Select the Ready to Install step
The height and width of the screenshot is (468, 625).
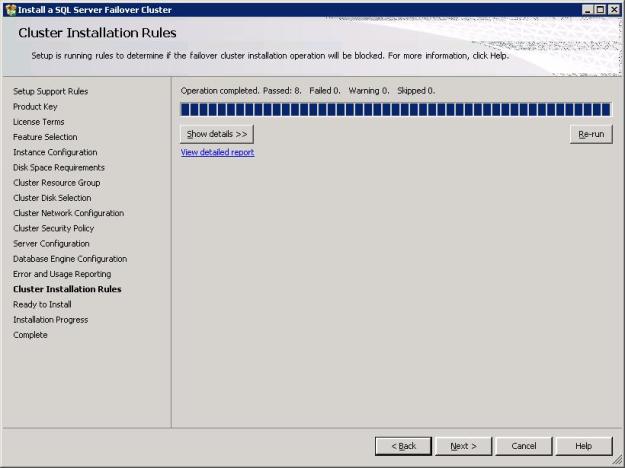[x=42, y=304]
